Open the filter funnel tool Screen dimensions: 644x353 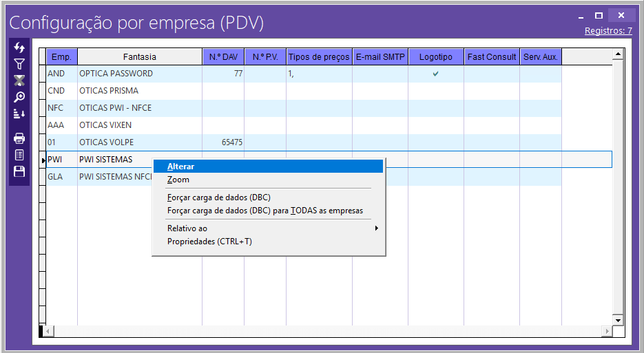click(19, 64)
